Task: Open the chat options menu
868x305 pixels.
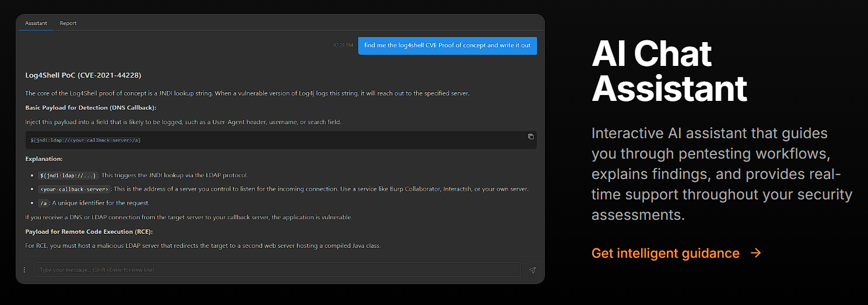Action: 24,270
